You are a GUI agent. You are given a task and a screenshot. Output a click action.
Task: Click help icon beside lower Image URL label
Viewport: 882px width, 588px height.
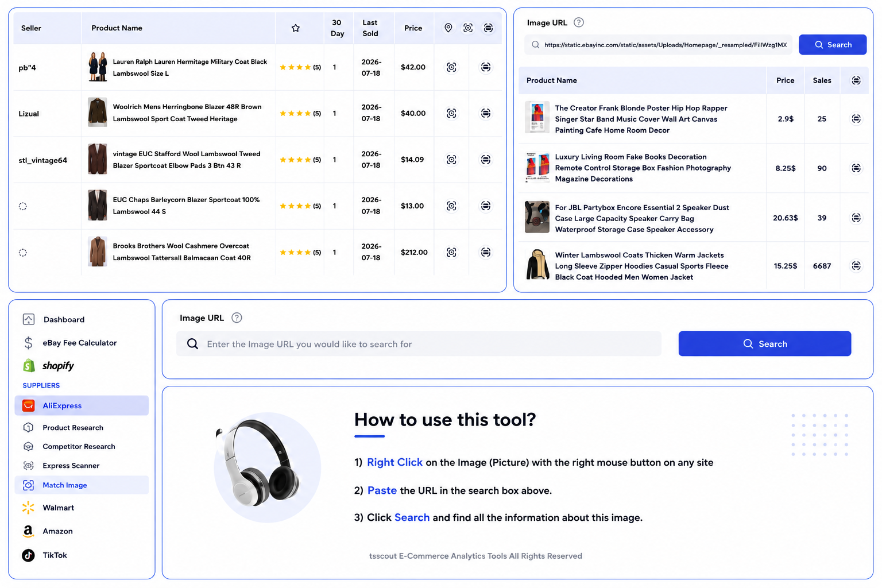pyautogui.click(x=237, y=318)
